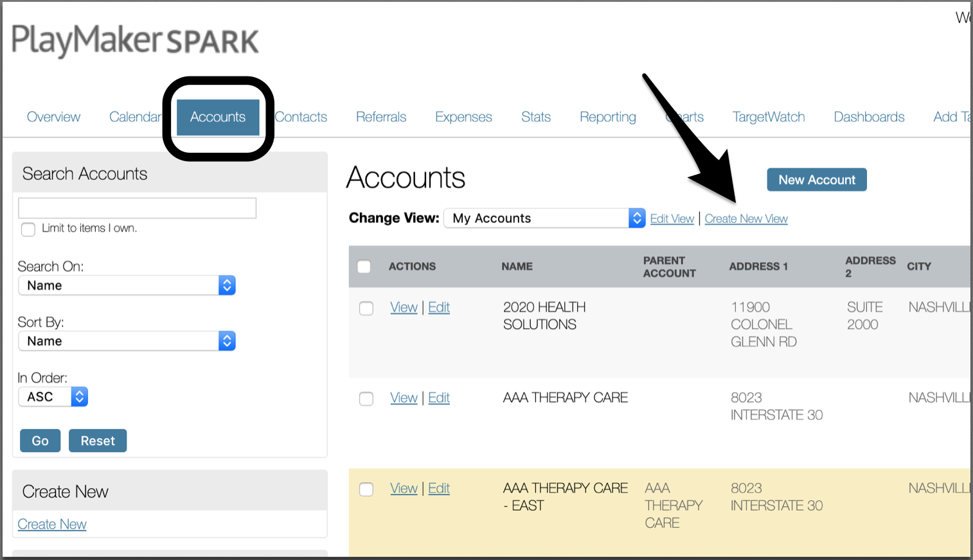Click the Edit View link
Image resolution: width=973 pixels, height=560 pixels.
672,219
